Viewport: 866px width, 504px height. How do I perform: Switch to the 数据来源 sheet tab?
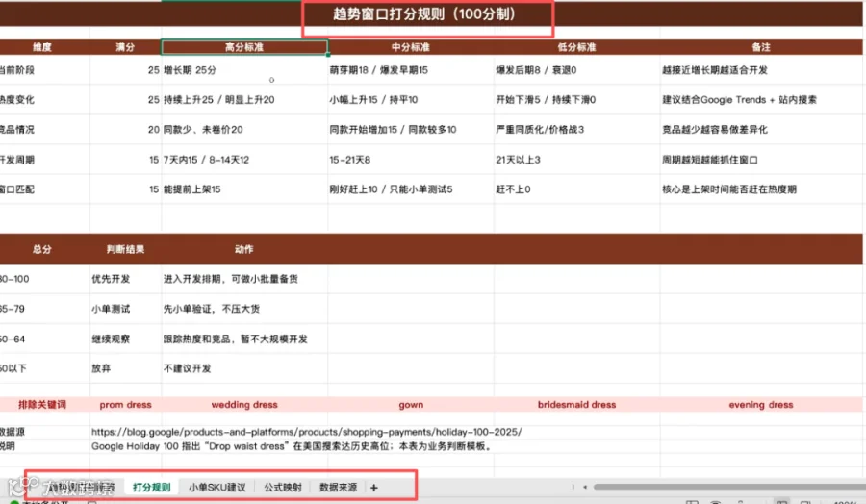pyautogui.click(x=338, y=488)
